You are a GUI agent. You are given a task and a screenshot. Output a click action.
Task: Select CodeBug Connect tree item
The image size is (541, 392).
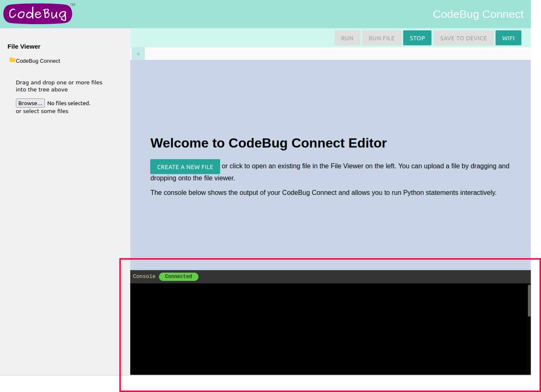click(x=38, y=61)
